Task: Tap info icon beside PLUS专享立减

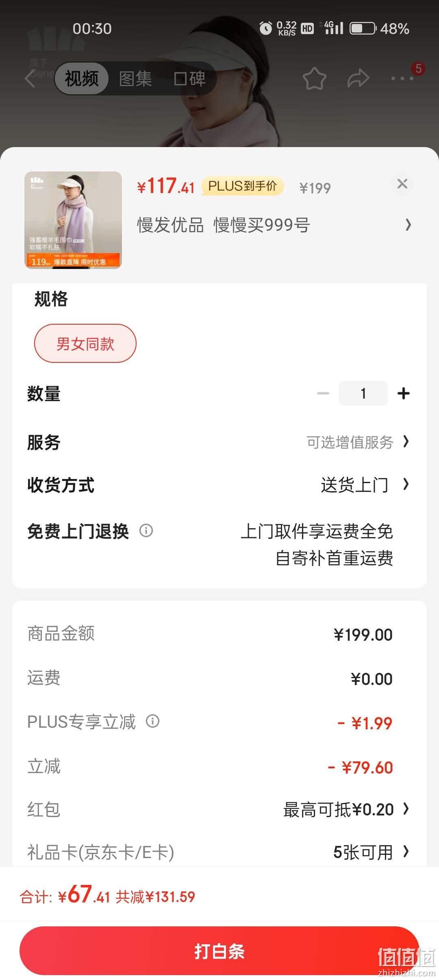Action: click(152, 721)
